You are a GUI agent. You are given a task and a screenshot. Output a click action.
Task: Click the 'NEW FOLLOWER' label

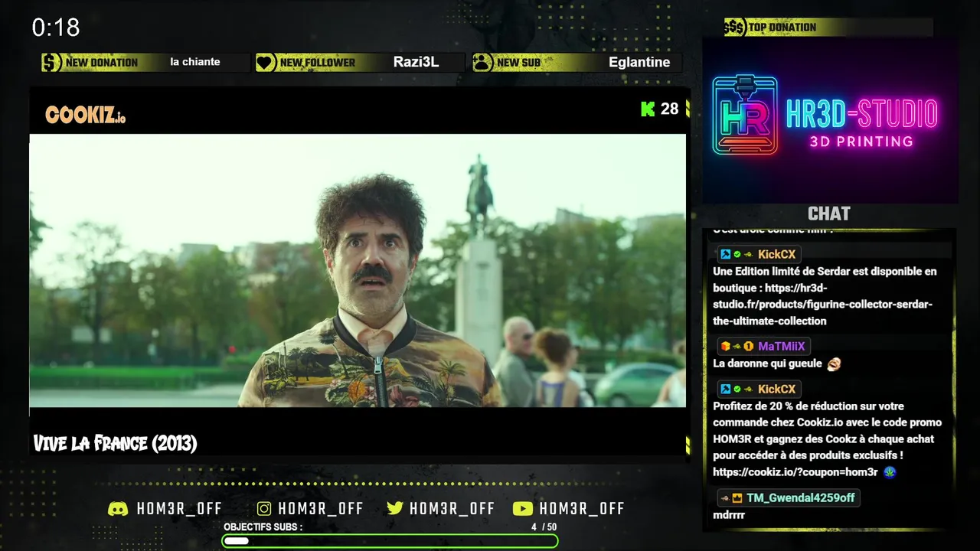point(318,63)
